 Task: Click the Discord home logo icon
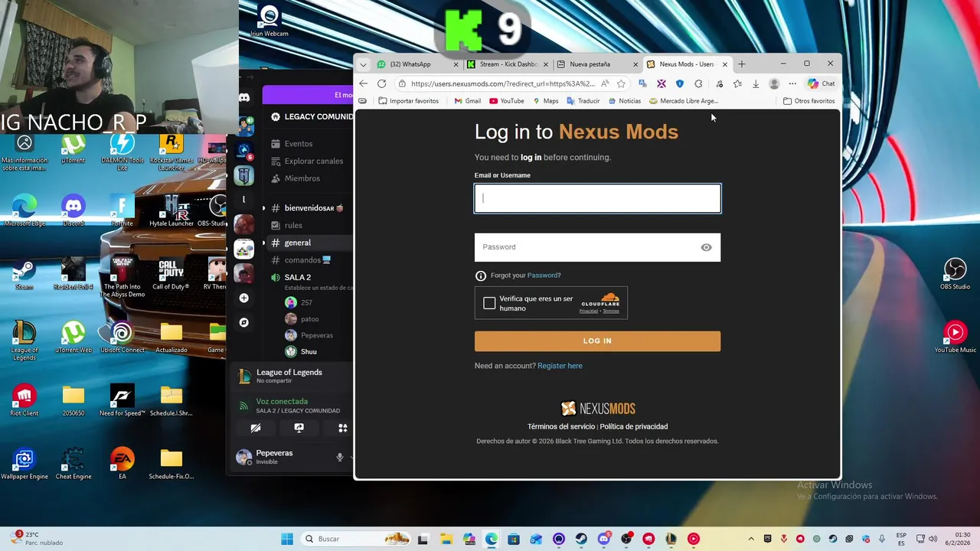tap(244, 97)
